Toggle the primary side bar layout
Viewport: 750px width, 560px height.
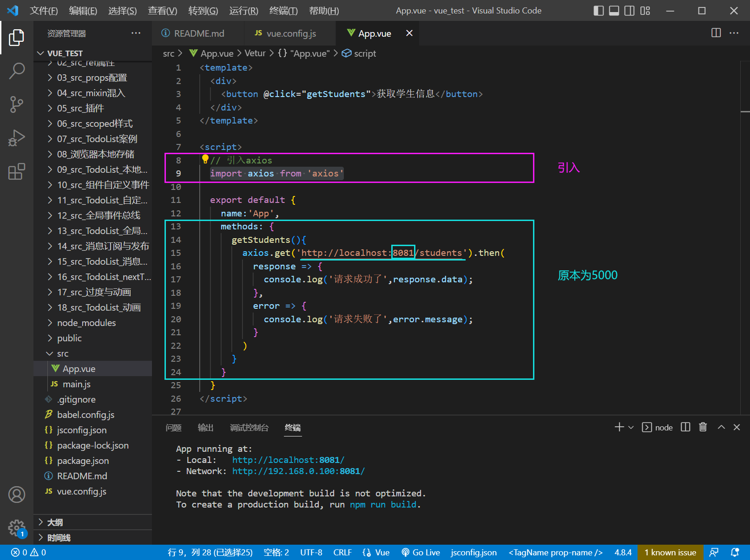pyautogui.click(x=599, y=11)
